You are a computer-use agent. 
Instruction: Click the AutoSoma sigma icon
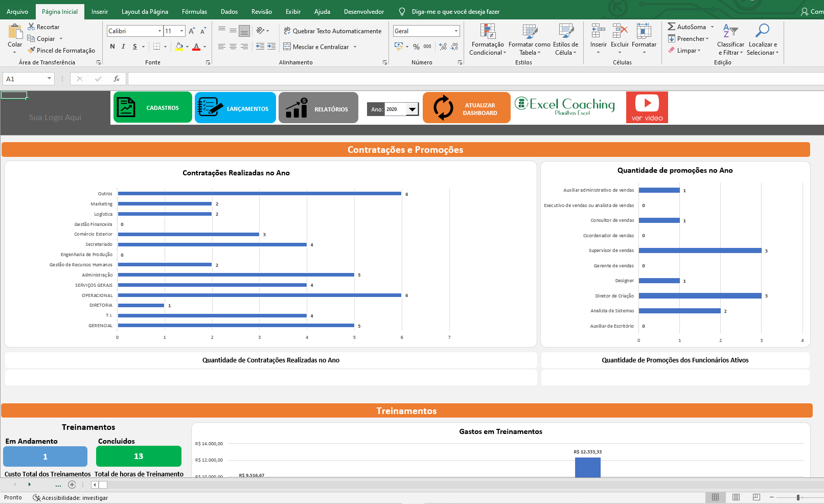[672, 27]
